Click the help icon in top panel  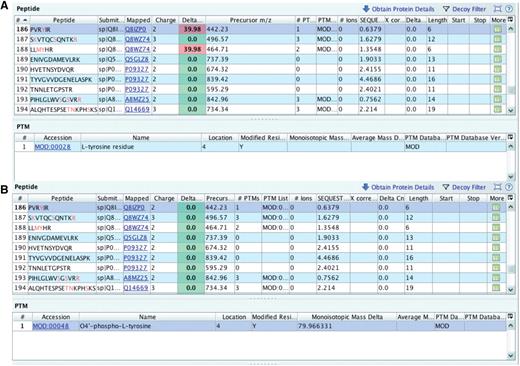[x=509, y=9]
